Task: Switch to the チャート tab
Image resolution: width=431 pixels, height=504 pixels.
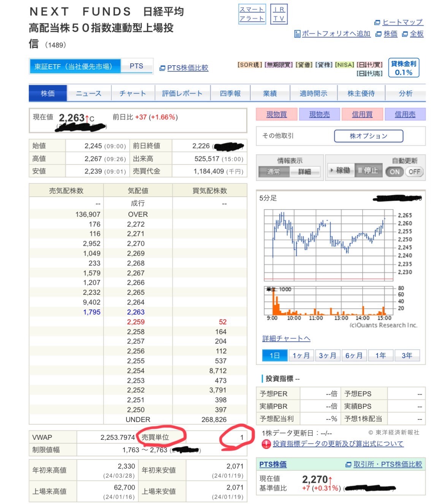Action: click(133, 93)
